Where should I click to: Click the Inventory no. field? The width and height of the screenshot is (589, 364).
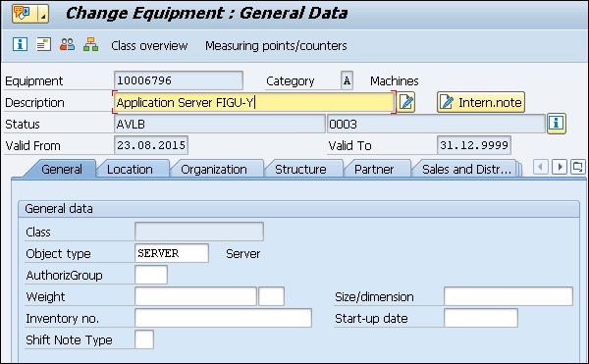tap(223, 318)
